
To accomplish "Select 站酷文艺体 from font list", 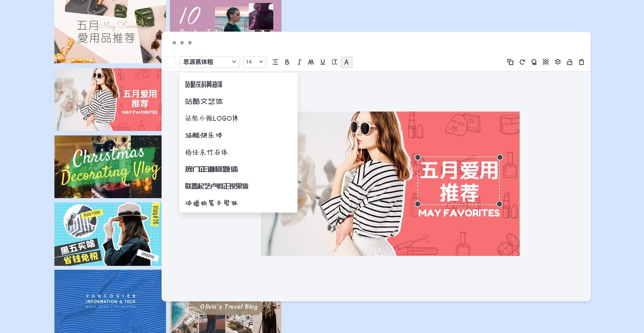I will pos(204,102).
